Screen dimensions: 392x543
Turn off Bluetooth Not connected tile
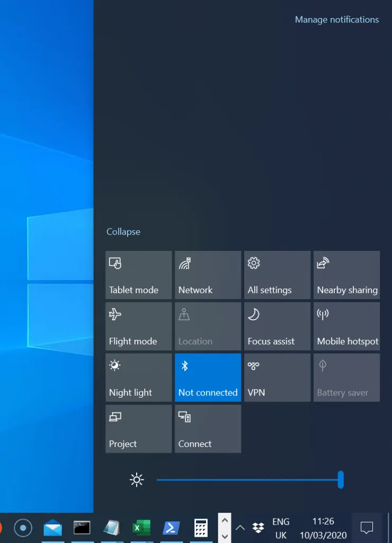[x=208, y=378]
